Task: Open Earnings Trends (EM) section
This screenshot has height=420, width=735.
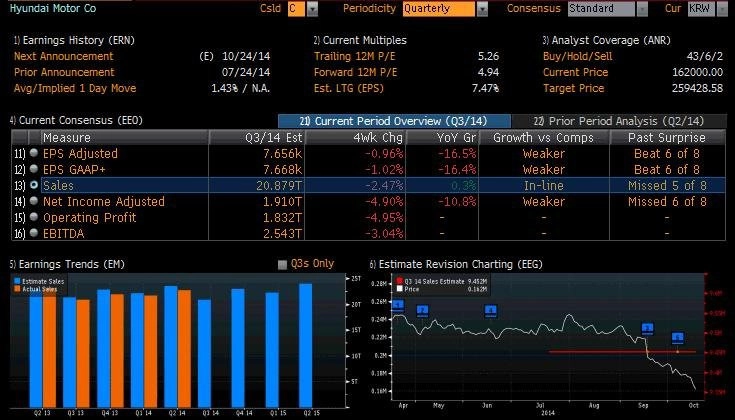Action: (67, 264)
